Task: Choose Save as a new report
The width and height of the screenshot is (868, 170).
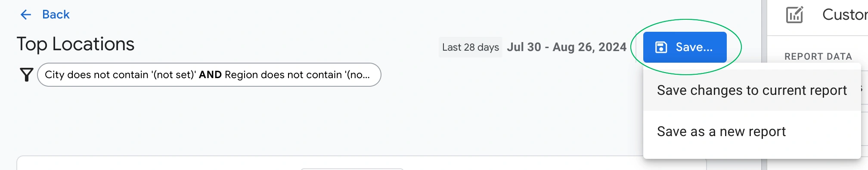Action: [752, 131]
